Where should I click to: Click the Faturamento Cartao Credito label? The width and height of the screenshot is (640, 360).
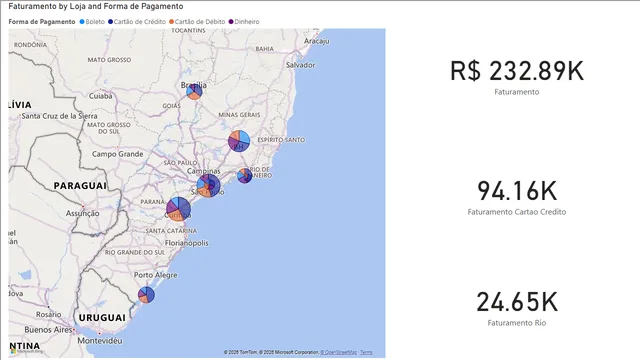(x=517, y=212)
